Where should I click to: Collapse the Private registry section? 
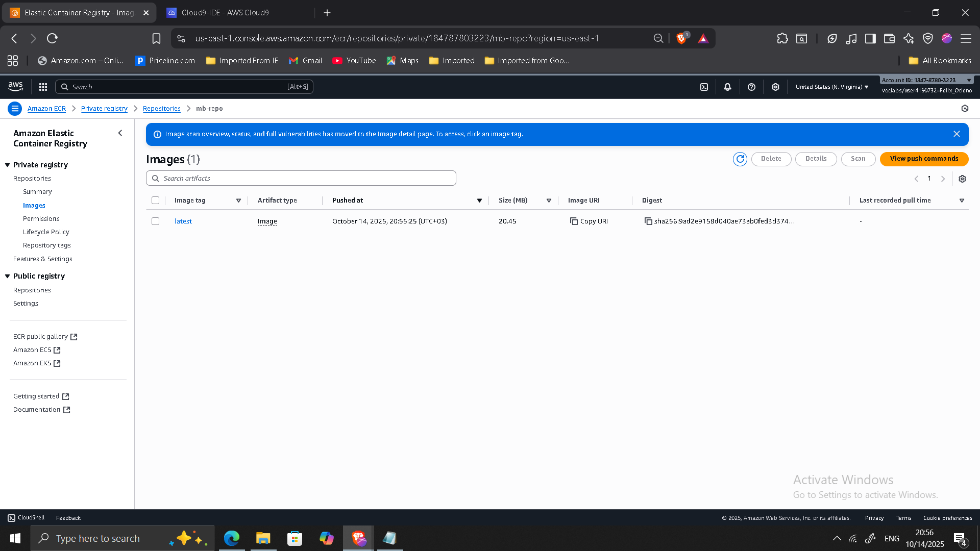pyautogui.click(x=7, y=164)
